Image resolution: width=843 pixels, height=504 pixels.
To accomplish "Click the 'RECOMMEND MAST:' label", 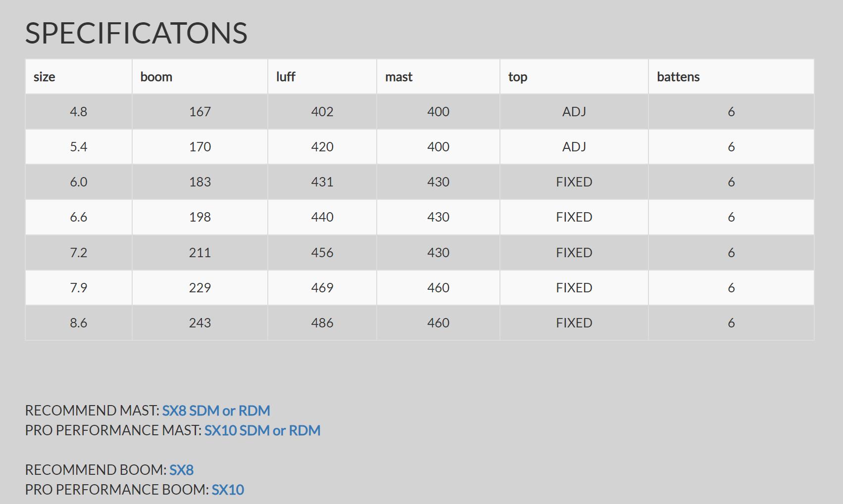I will 92,411.
